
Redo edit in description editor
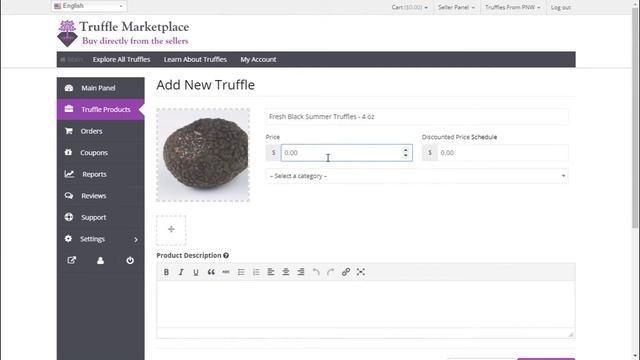331,272
